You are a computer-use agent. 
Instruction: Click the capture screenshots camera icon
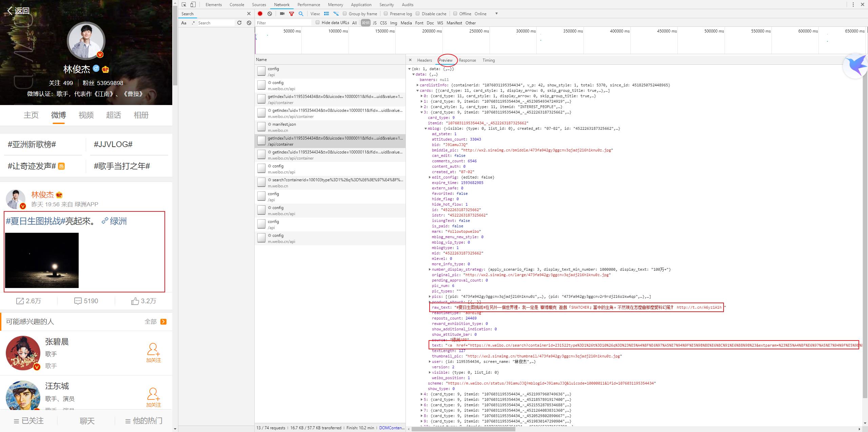click(282, 14)
